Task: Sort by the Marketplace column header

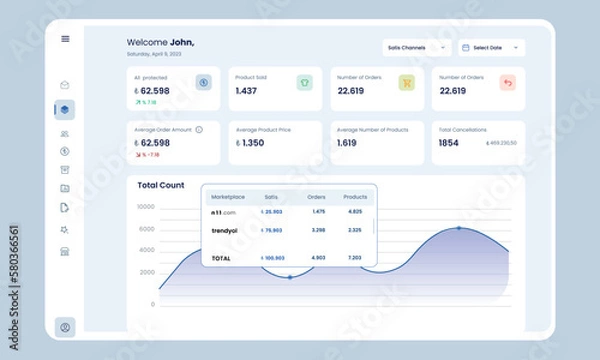Action: 228,197
